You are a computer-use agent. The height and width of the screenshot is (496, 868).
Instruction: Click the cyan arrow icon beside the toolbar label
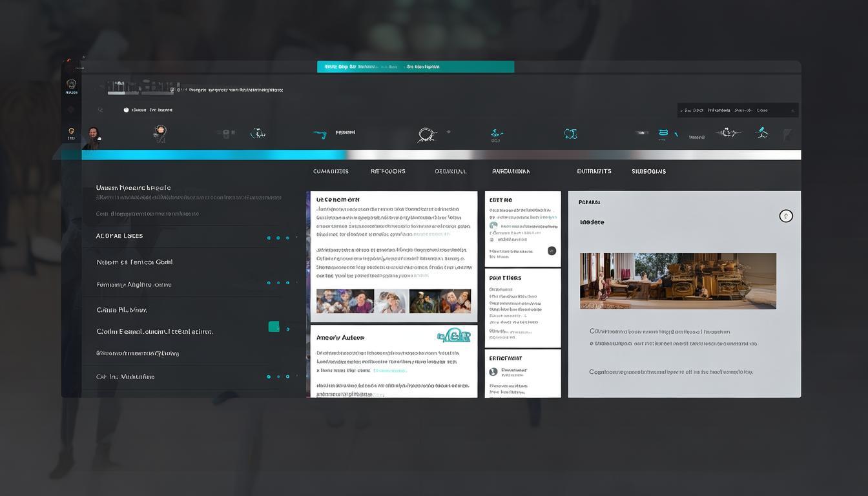click(320, 134)
